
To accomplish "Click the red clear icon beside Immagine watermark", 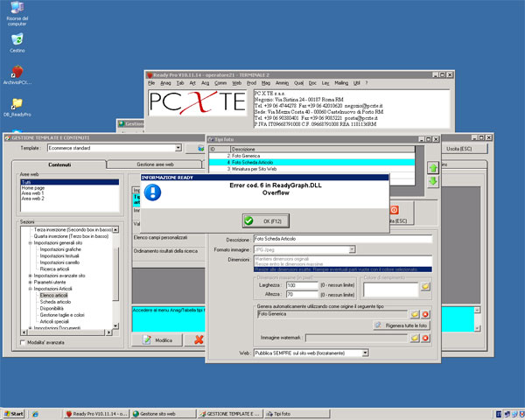I will [x=425, y=338].
